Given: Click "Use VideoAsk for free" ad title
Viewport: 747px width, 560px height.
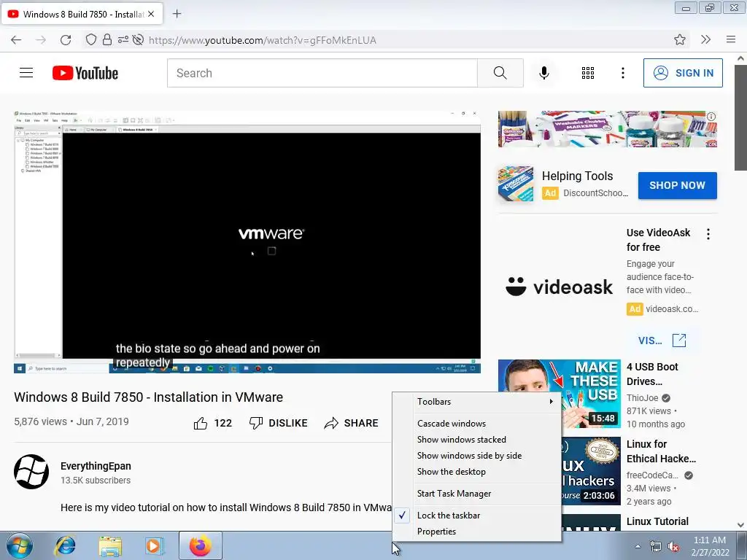Looking at the screenshot, I should (x=658, y=240).
